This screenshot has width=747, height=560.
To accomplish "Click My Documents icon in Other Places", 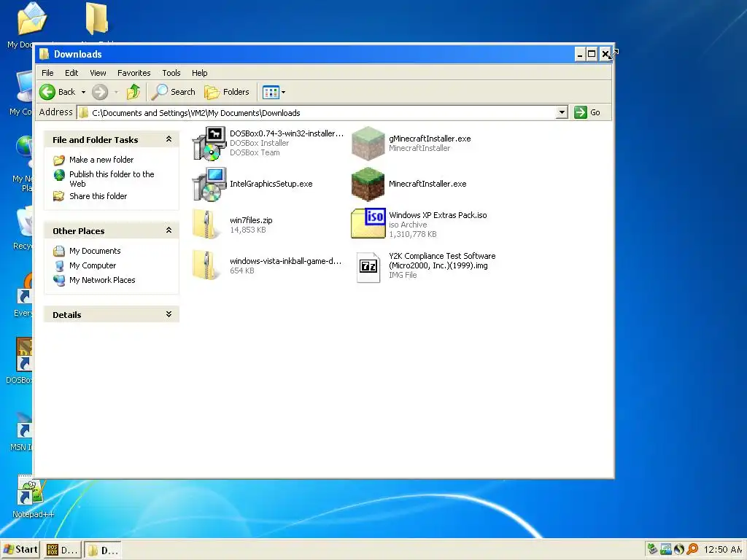I will point(59,251).
